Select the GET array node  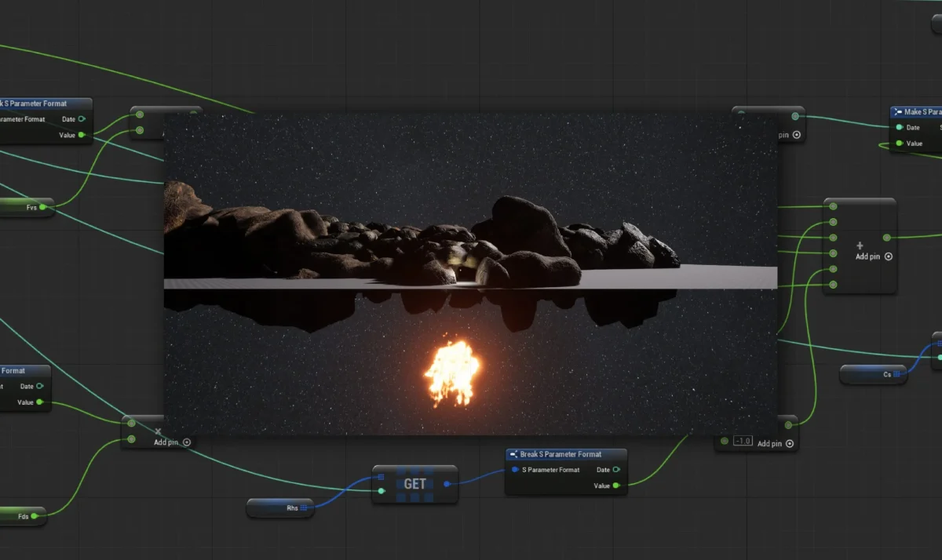pos(414,484)
